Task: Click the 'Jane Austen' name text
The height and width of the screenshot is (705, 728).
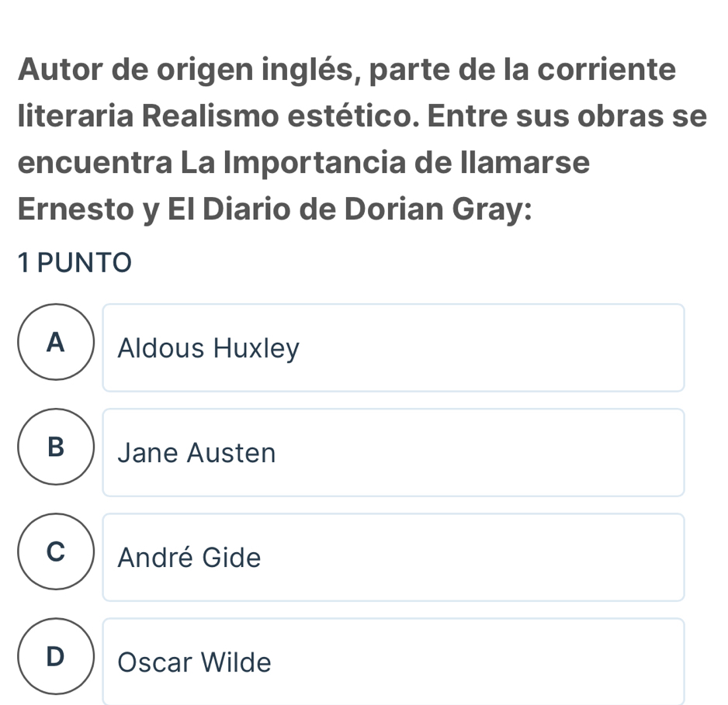Action: coord(196,453)
